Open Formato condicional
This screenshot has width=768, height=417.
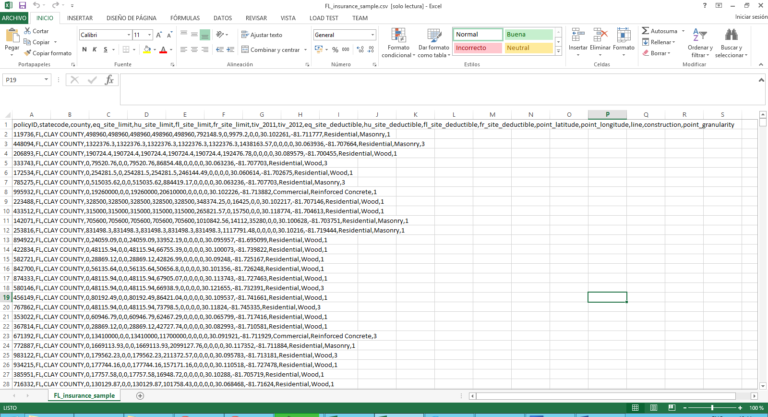pos(397,42)
